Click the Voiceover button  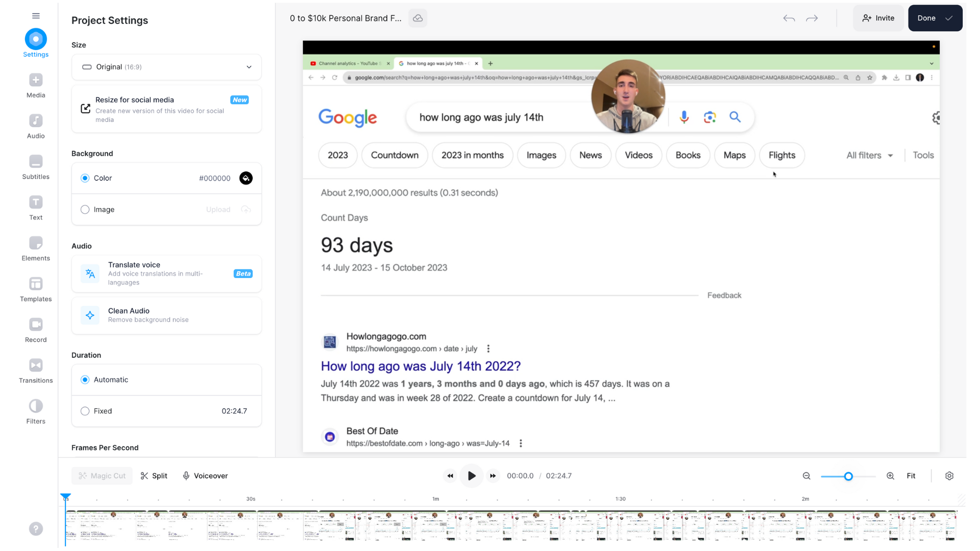pos(205,476)
